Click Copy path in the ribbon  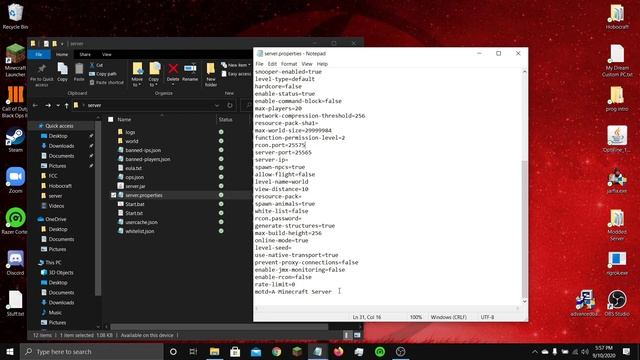coord(103,74)
